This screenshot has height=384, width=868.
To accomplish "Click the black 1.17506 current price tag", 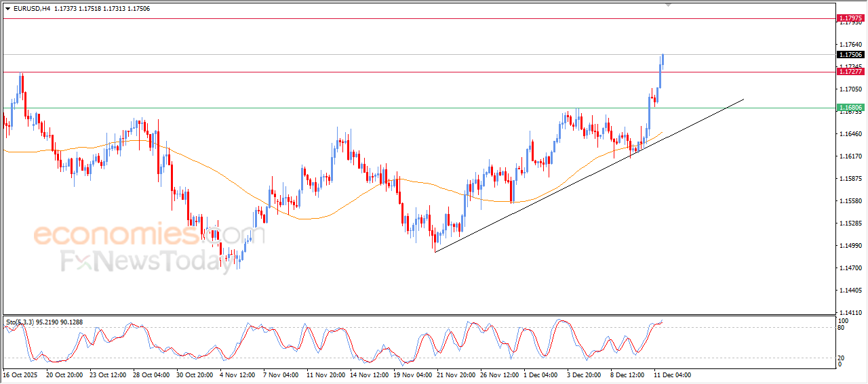I will [x=850, y=54].
